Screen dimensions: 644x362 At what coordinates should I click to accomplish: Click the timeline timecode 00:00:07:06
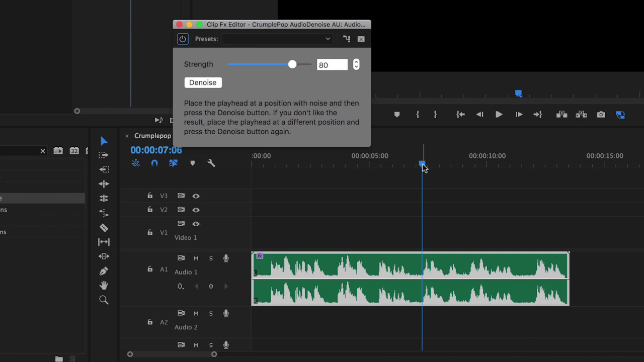156,150
